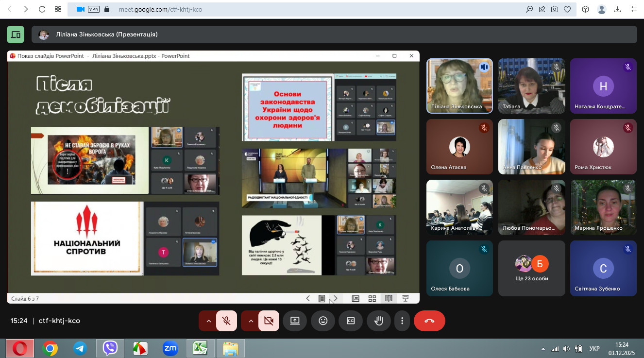Open the Telegram icon in taskbar
The height and width of the screenshot is (358, 644).
point(80,348)
